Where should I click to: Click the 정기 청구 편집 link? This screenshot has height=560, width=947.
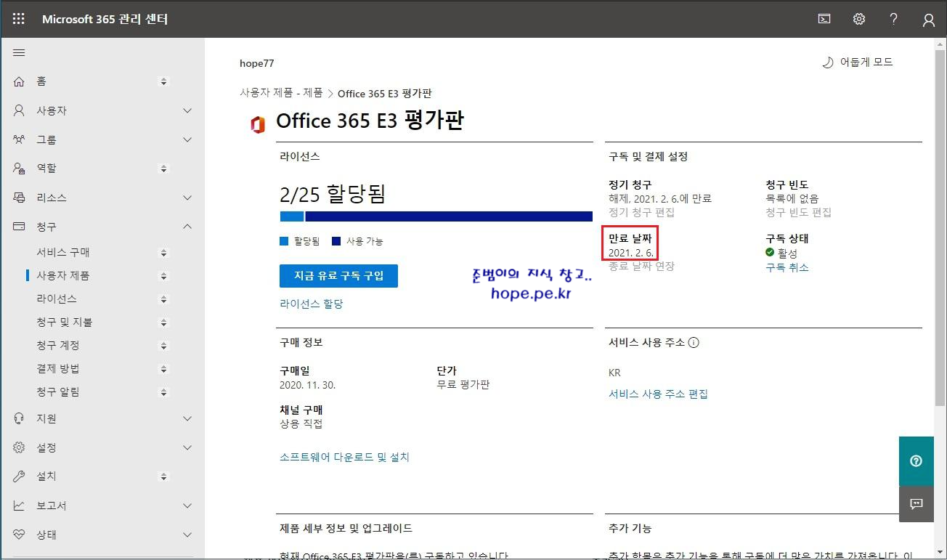point(641,212)
